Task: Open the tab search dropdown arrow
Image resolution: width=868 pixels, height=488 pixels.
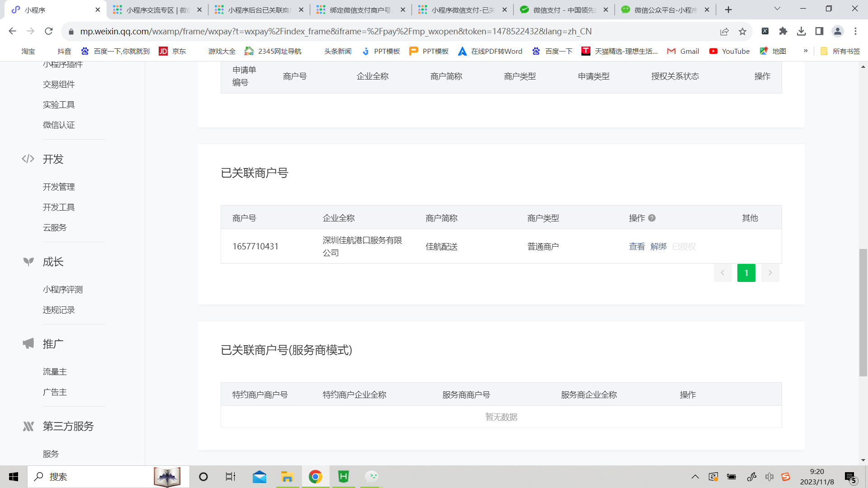Action: [x=777, y=9]
